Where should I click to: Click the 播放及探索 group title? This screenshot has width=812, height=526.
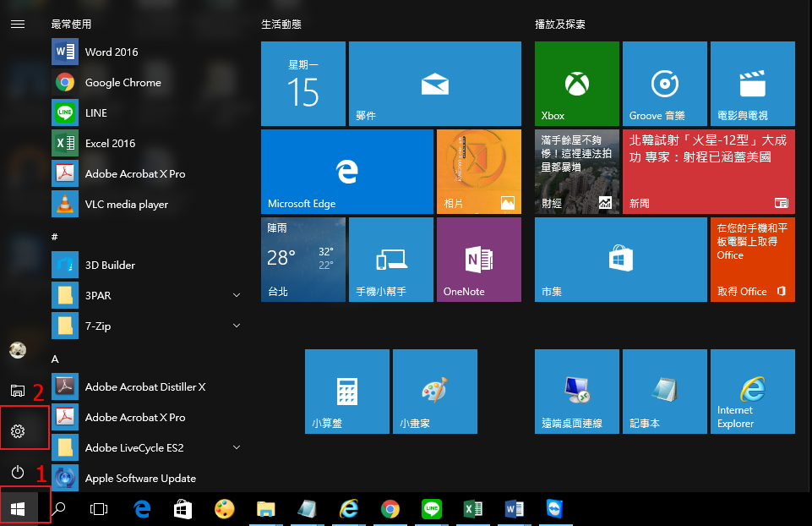coord(560,24)
